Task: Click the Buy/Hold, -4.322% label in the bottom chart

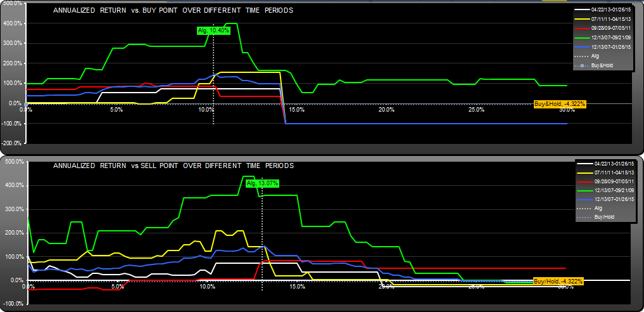Action: coord(558,280)
